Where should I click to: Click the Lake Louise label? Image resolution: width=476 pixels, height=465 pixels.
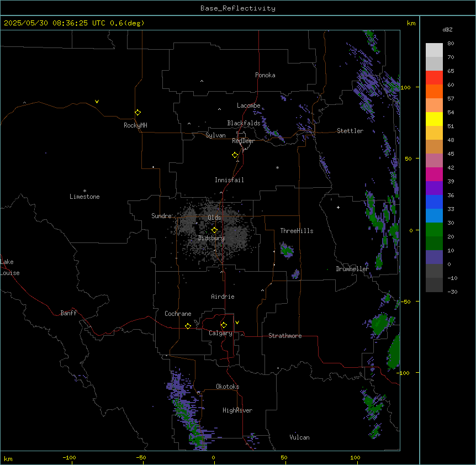pyautogui.click(x=9, y=267)
